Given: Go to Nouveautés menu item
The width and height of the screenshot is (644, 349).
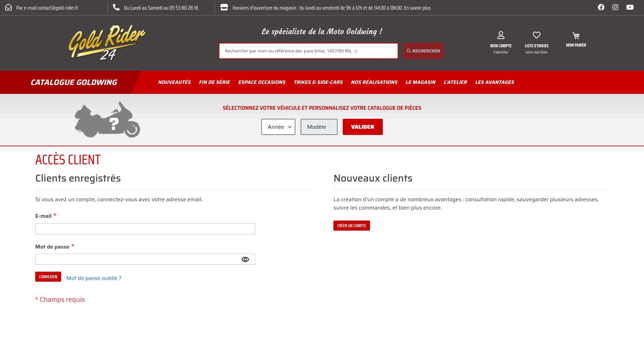Looking at the screenshot, I should coord(174,82).
